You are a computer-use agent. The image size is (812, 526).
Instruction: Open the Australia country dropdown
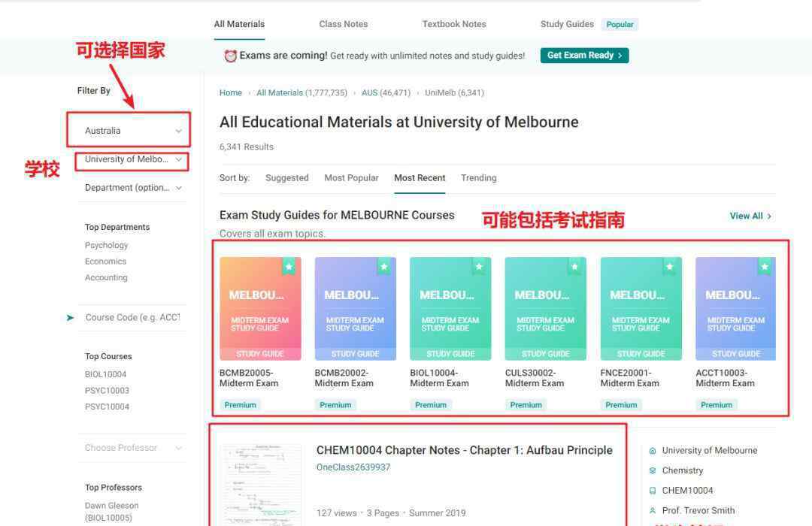133,131
